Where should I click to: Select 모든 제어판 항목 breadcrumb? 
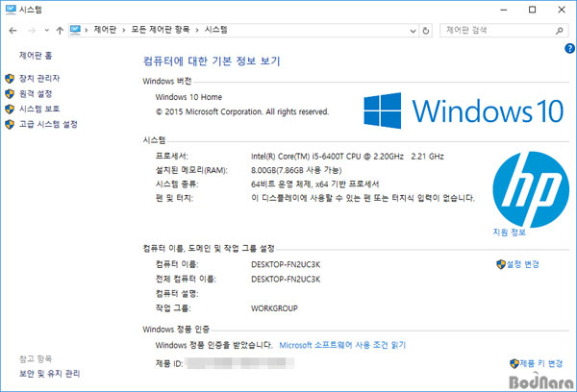coord(160,30)
